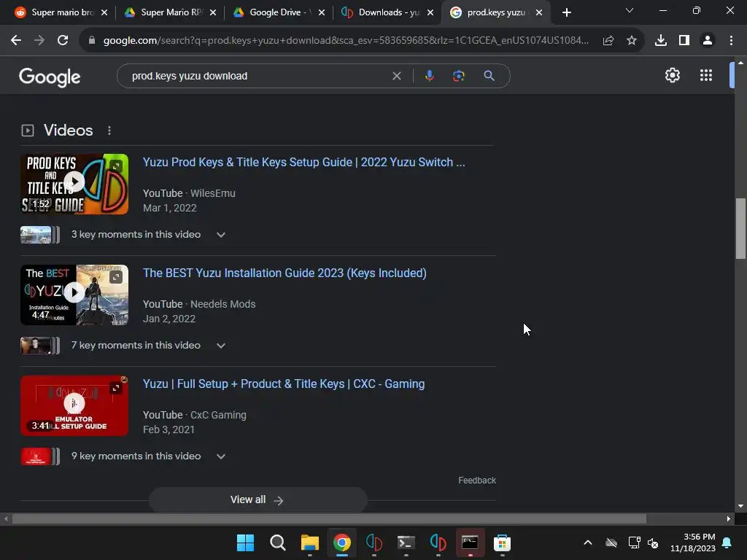Screen dimensions: 747x560
Task: Open The BEST Yuzu Installation Guide link
Action: click(285, 273)
